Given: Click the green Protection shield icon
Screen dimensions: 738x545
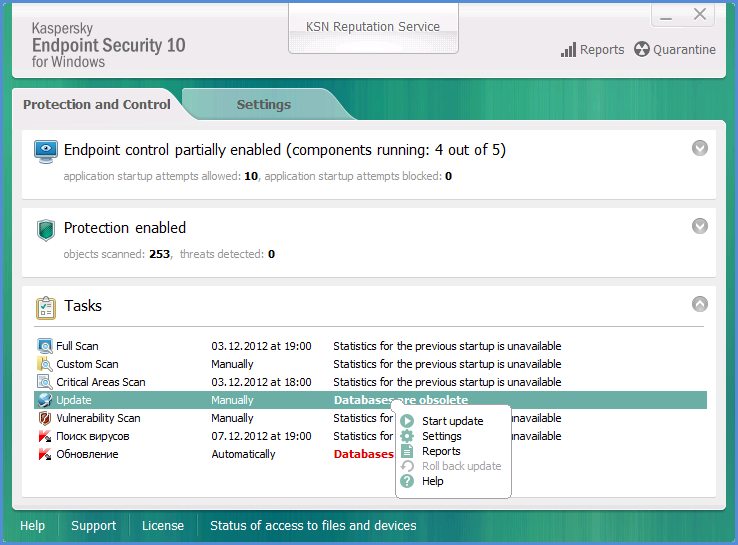Looking at the screenshot, I should 46,229.
